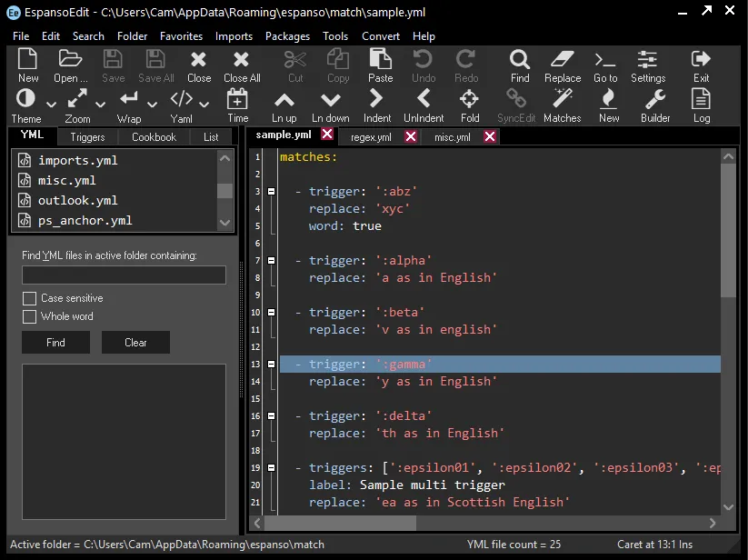Click the Go to toolbar icon
This screenshot has height=560, width=748.
point(605,66)
